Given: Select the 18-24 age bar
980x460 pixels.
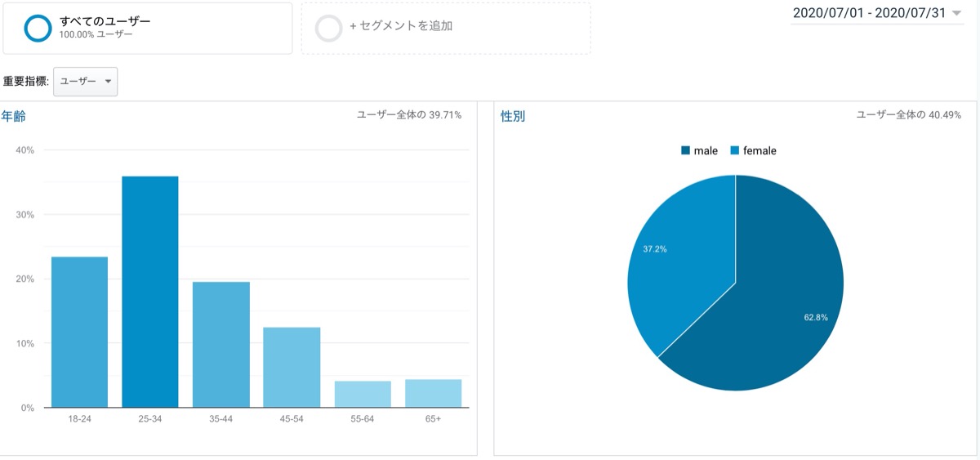Looking at the screenshot, I should coord(79,332).
